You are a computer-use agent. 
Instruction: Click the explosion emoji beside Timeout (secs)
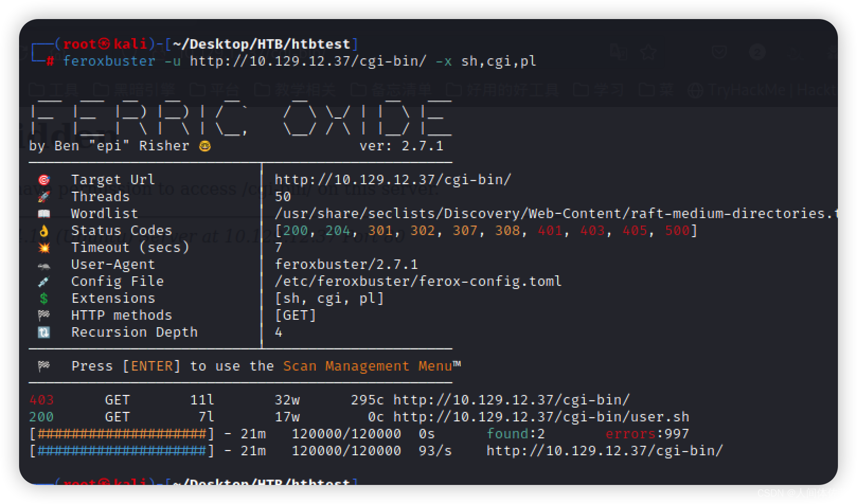[44, 248]
